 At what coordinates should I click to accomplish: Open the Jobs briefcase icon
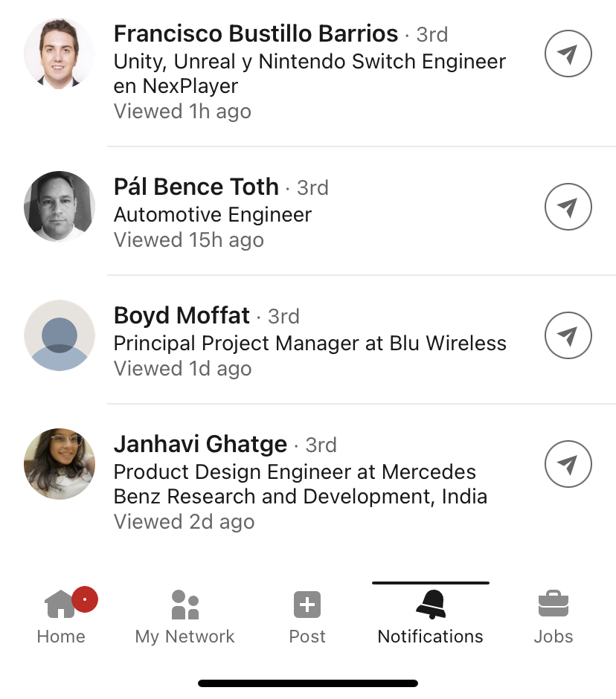[553, 605]
